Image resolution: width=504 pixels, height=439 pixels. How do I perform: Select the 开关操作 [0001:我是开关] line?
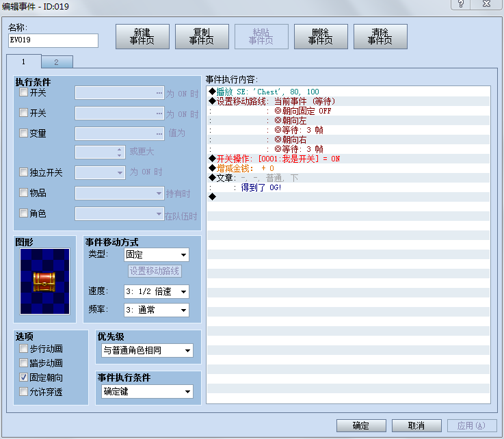349,159
